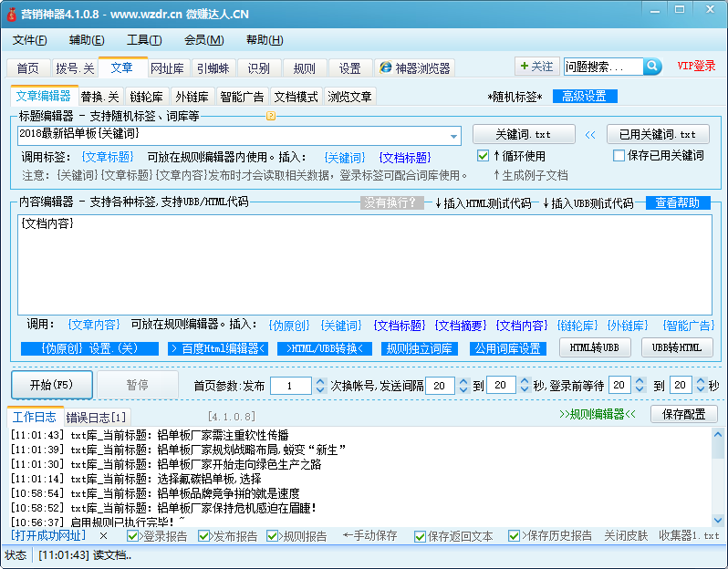The image size is (728, 569).
Task: Insert the {文档摘要} tag link
Action: (x=460, y=326)
